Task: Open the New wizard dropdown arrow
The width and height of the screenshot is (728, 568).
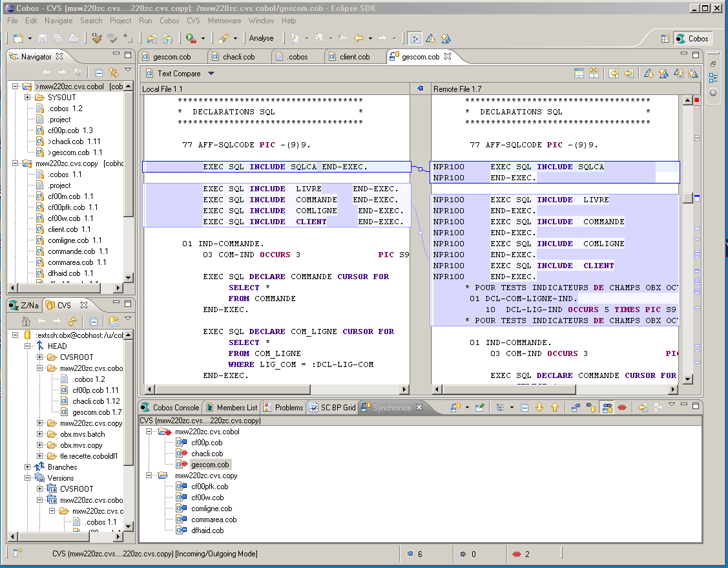Action: (x=30, y=39)
